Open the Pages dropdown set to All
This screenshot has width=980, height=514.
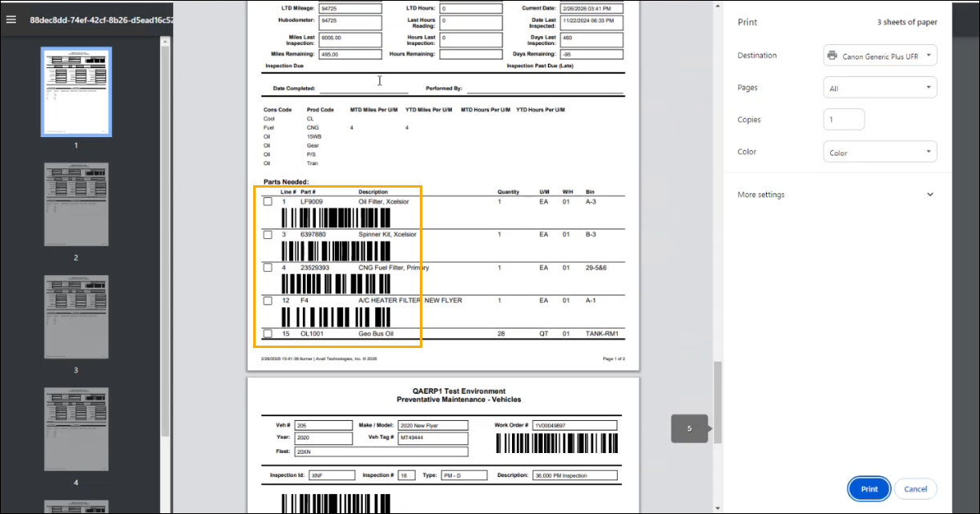(880, 88)
